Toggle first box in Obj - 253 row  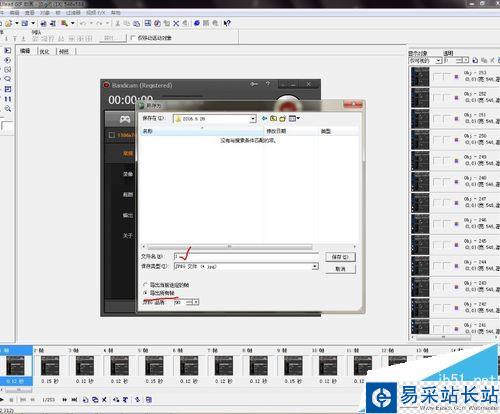[436, 77]
